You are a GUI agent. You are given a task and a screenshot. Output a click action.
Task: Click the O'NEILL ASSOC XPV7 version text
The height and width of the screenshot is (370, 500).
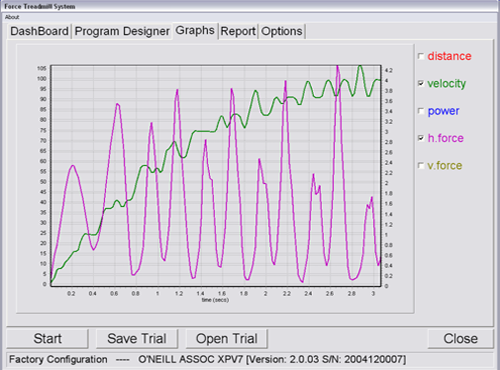[272, 359]
